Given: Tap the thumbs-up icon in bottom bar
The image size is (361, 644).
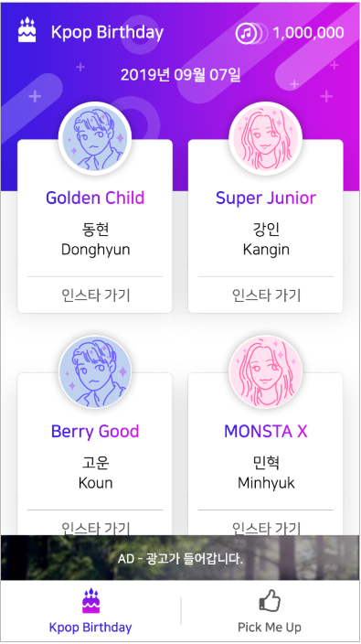Looking at the screenshot, I should pyautogui.click(x=270, y=600).
